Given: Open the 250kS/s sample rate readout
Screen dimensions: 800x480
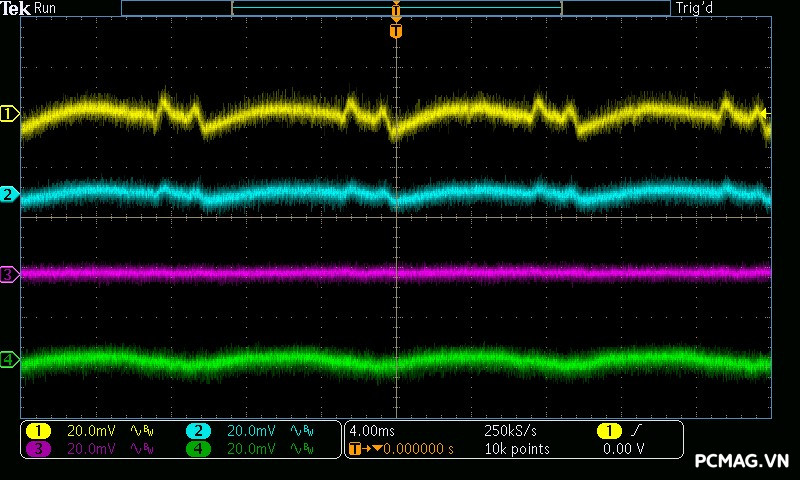Looking at the screenshot, I should [510, 431].
